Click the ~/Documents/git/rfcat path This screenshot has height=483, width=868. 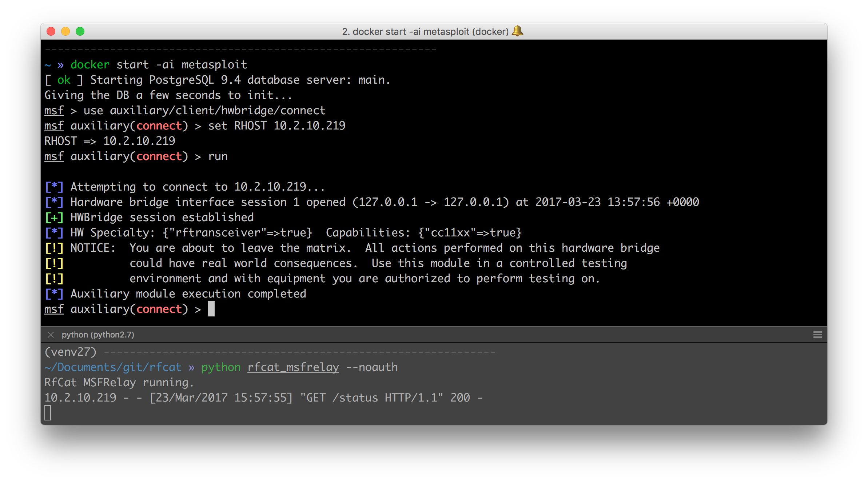click(x=113, y=367)
